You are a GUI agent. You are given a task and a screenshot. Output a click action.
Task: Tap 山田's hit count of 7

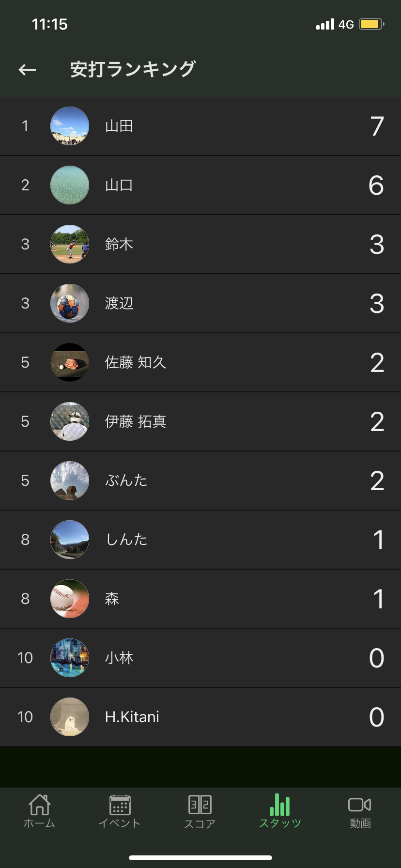coord(377,126)
